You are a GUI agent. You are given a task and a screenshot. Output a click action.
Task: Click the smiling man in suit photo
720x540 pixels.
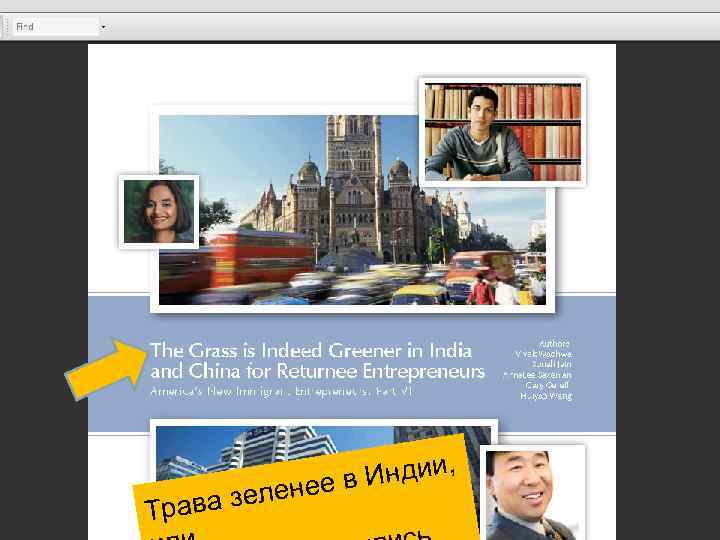(533, 494)
